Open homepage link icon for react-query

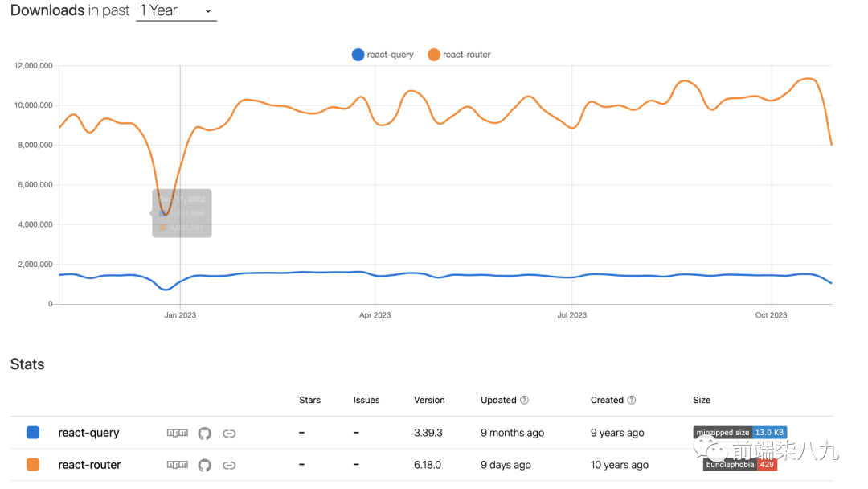(x=229, y=433)
